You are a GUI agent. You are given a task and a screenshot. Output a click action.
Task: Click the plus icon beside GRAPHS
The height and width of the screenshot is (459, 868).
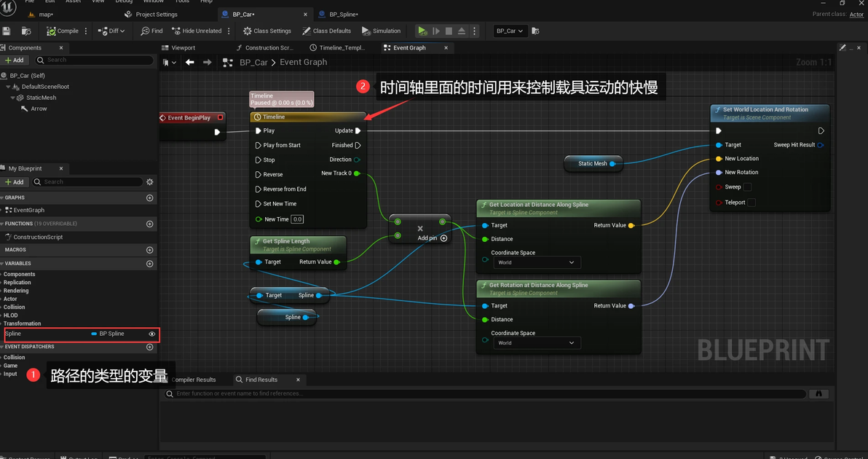coord(150,197)
